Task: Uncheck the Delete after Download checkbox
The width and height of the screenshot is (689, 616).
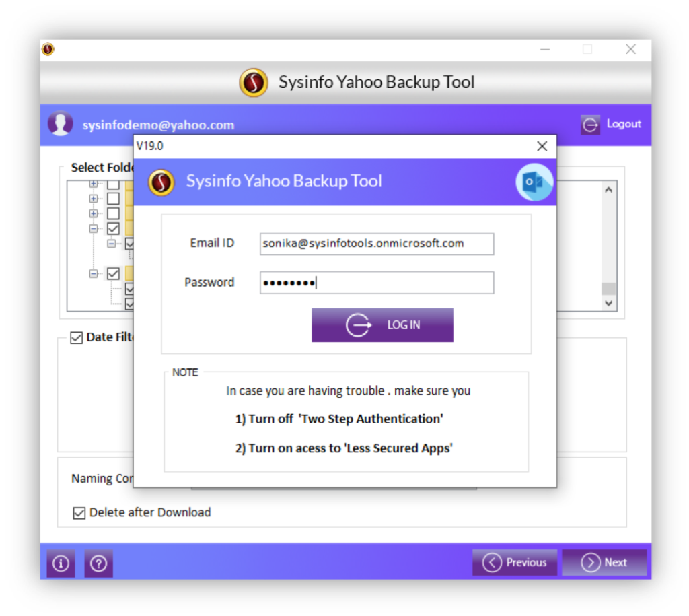Action: tap(79, 513)
